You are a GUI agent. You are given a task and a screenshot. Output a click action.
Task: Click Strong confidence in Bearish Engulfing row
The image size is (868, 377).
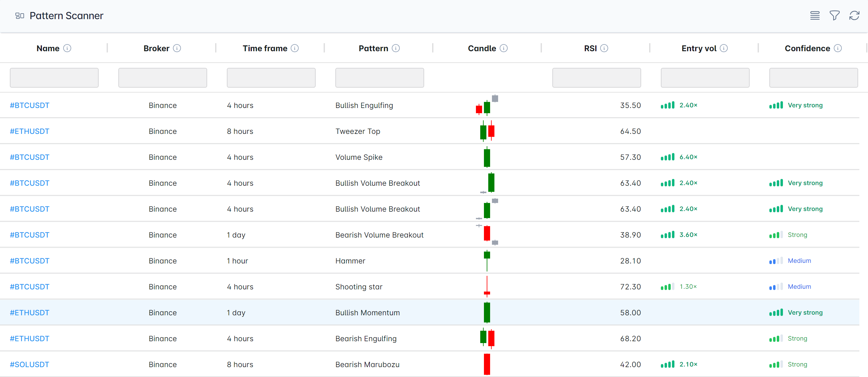pos(797,338)
